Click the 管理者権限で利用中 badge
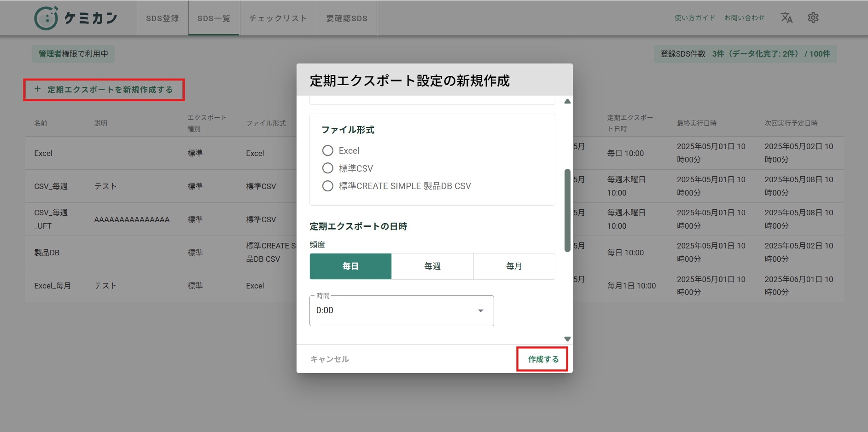The image size is (868, 432). tap(73, 54)
